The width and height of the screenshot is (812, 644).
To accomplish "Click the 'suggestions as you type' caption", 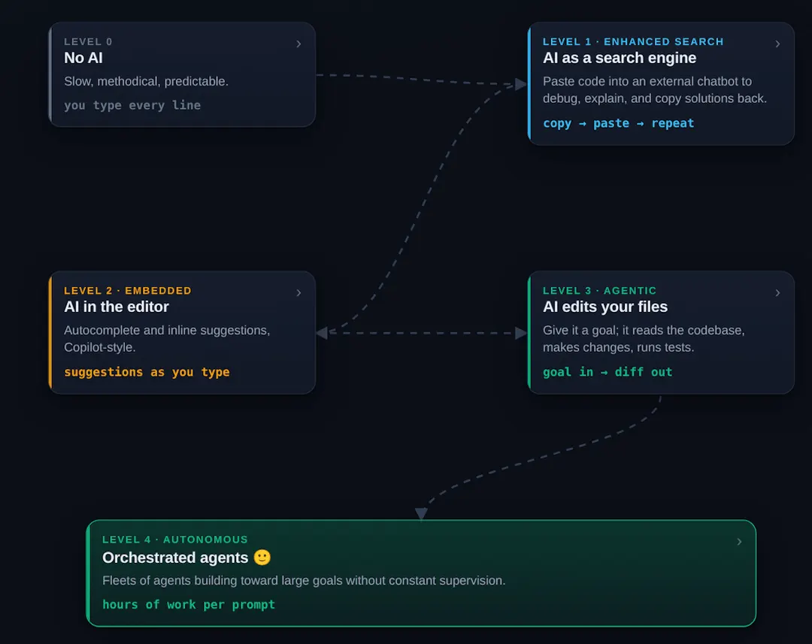I will 147,372.
